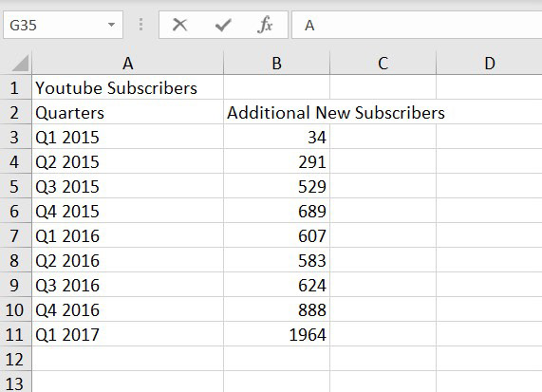
Task: Click the cell with value 624
Action: click(277, 285)
